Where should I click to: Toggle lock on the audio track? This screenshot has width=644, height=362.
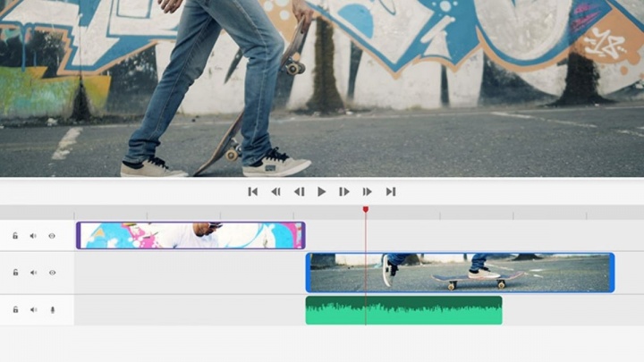15,309
